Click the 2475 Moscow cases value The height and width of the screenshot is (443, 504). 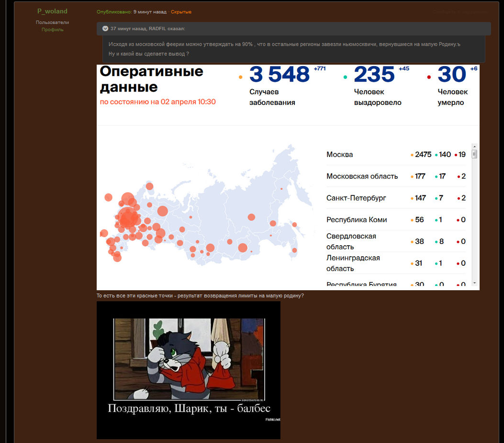tap(423, 154)
